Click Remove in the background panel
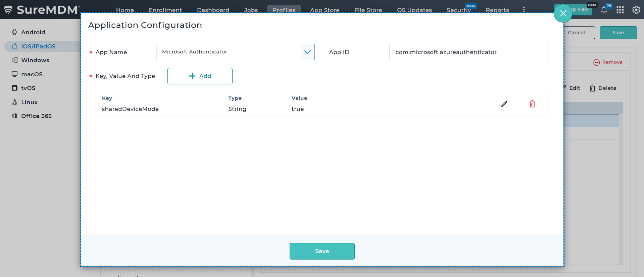Viewport: 644px width, 277px height. 608,62
